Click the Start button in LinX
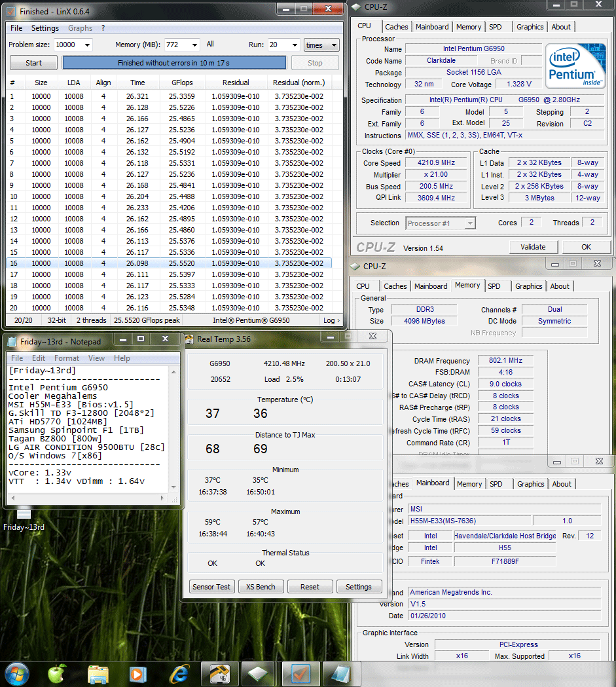The image size is (616, 687). click(33, 63)
